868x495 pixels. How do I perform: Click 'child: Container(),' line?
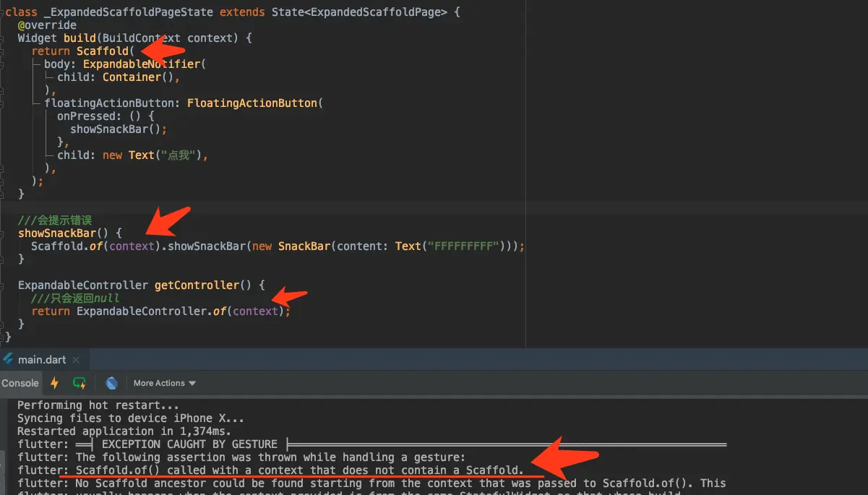coord(118,77)
